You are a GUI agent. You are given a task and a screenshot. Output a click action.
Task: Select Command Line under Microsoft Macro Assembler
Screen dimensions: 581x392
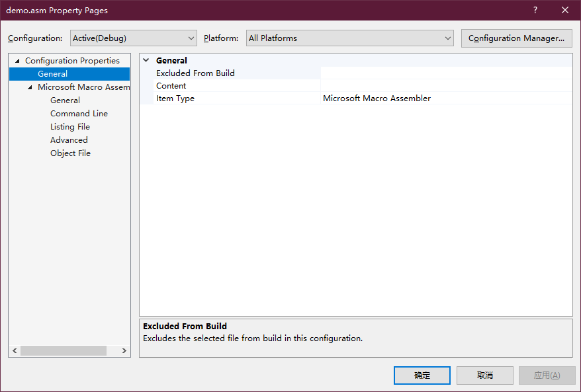tap(79, 113)
